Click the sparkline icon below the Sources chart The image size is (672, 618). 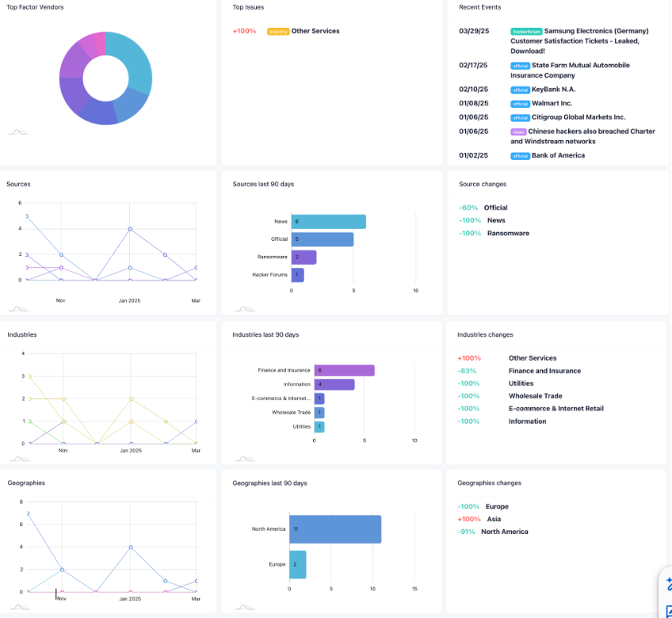tap(18, 307)
